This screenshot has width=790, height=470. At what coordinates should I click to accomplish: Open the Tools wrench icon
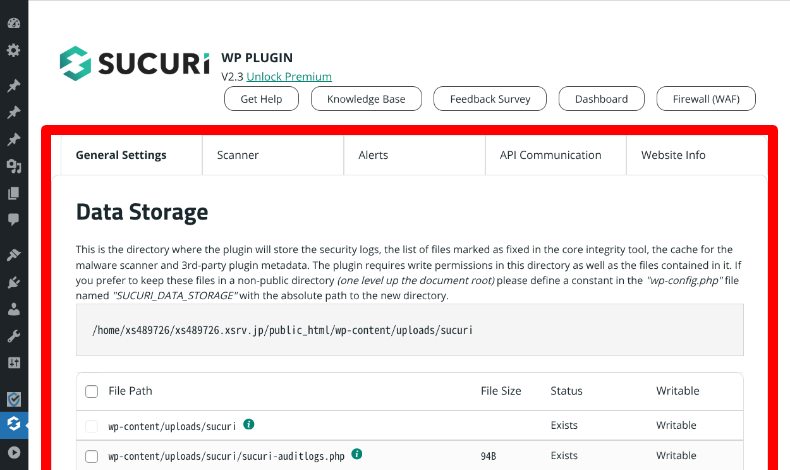click(14, 336)
